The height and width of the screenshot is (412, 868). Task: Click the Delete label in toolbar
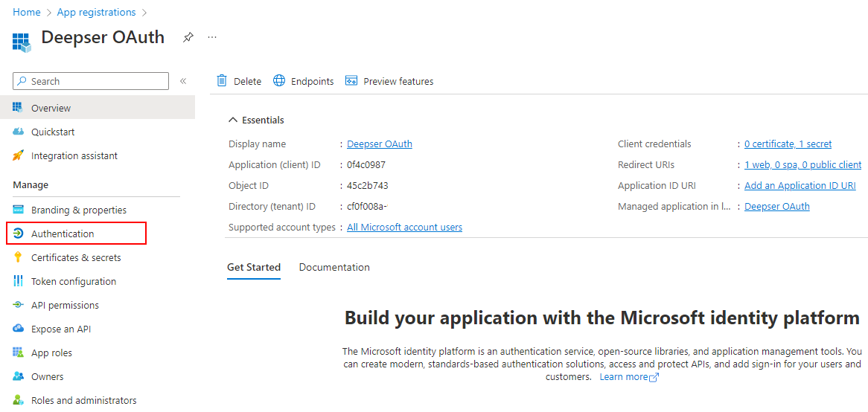pyautogui.click(x=247, y=81)
